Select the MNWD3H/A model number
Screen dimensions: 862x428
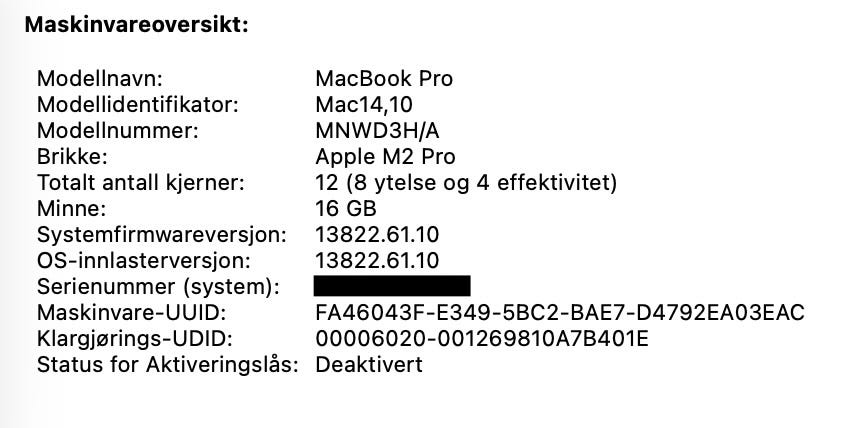click(377, 131)
